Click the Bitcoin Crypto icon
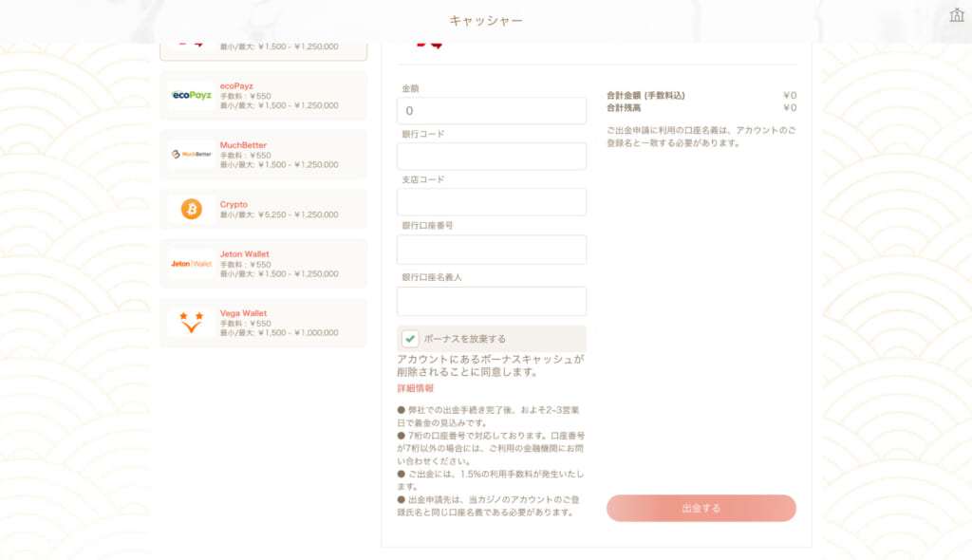This screenshot has width=972, height=560. (192, 209)
